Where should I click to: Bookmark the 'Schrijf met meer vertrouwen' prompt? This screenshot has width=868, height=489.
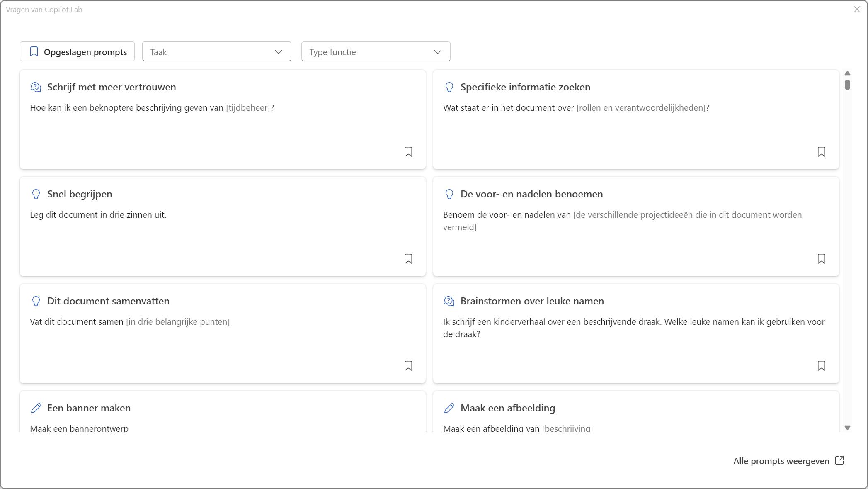(408, 152)
